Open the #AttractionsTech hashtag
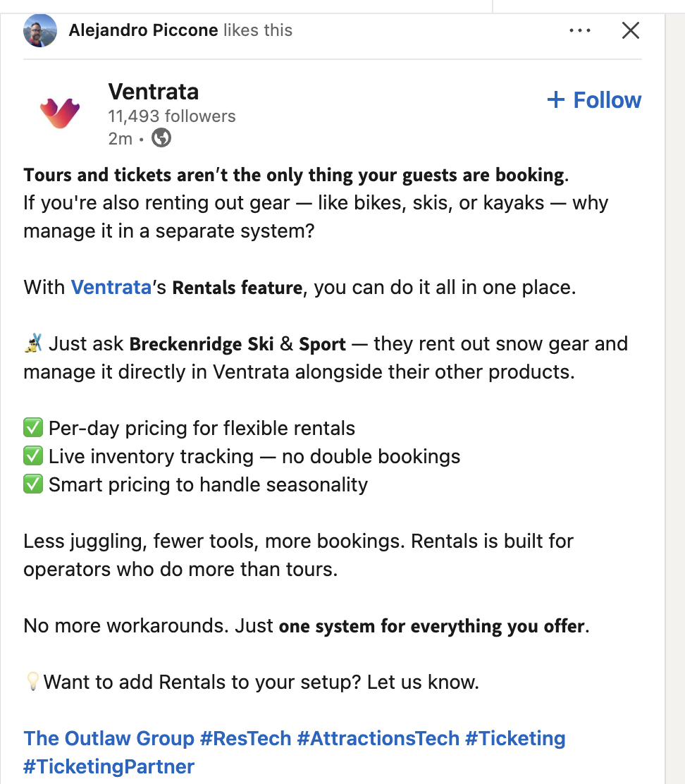The width and height of the screenshot is (685, 784). (378, 738)
